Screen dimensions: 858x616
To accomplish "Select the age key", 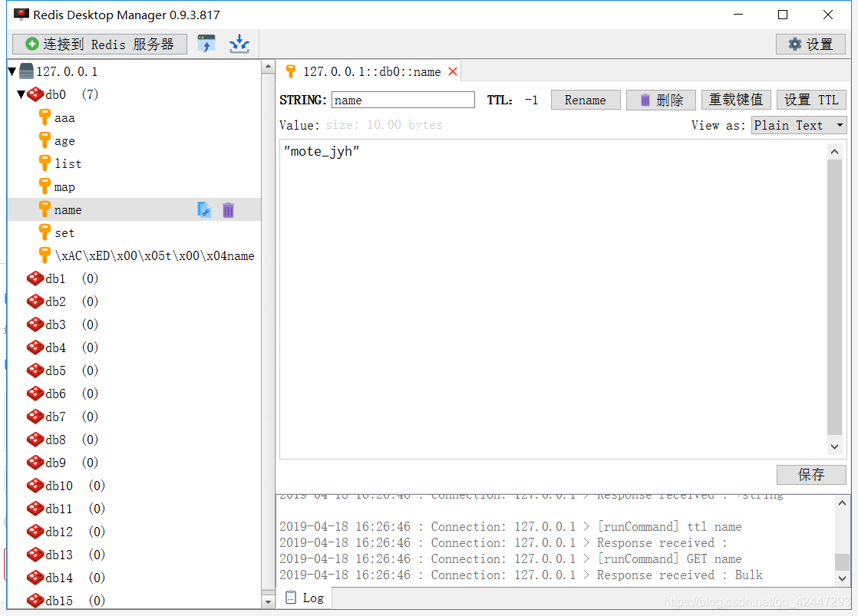I will pos(64,140).
